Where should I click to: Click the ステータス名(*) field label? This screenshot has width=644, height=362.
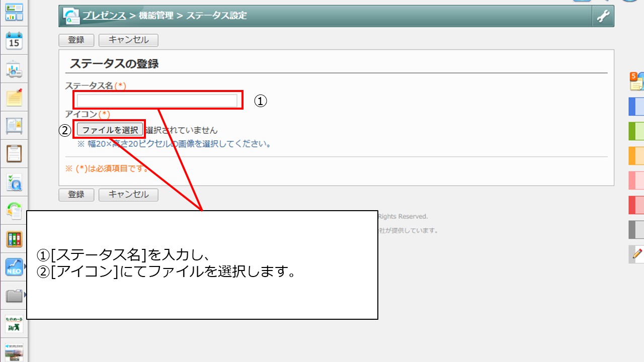96,86
